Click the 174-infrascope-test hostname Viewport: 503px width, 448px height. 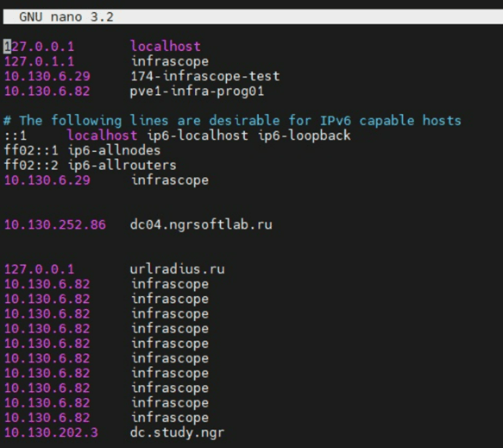[x=205, y=76]
